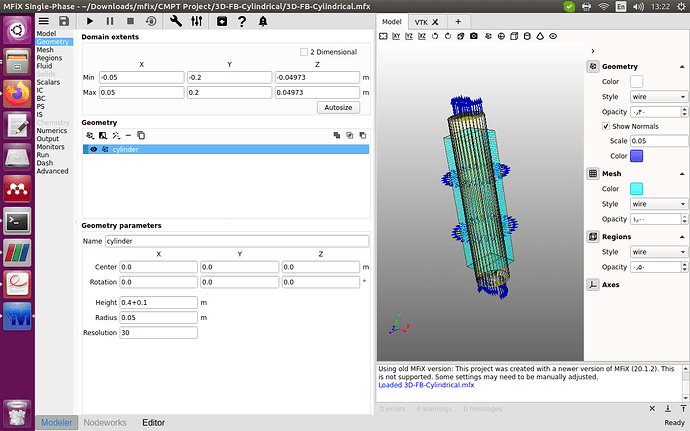
Task: Remove selected geometry with minus icon
Action: click(x=128, y=136)
